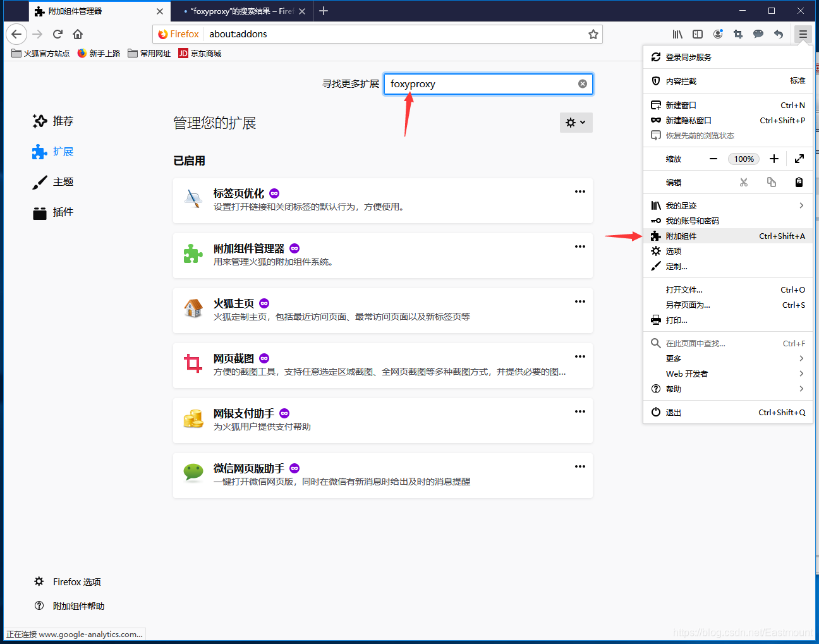Open the new tab plus button
Screen dimensions: 819x644
point(324,11)
